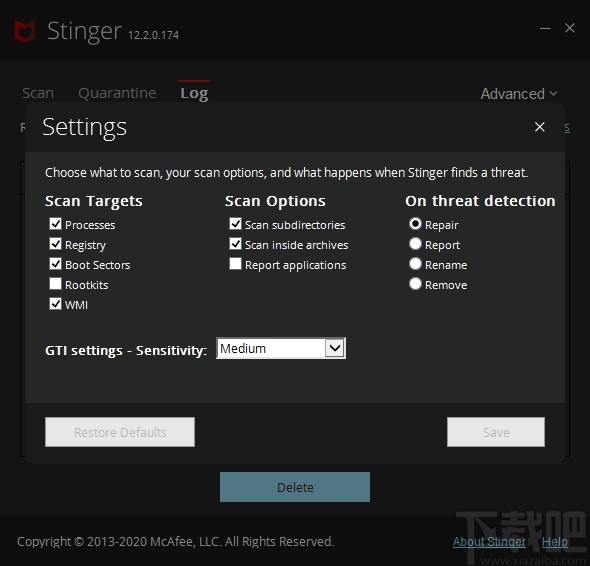Uncheck the Processes scan target
Viewport: 590px width, 566px height.
pos(55,224)
